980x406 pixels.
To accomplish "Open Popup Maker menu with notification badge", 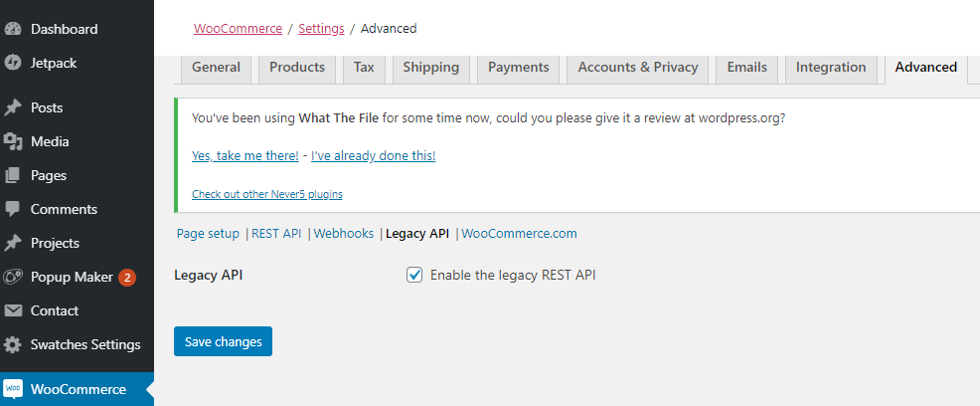I will (x=72, y=277).
